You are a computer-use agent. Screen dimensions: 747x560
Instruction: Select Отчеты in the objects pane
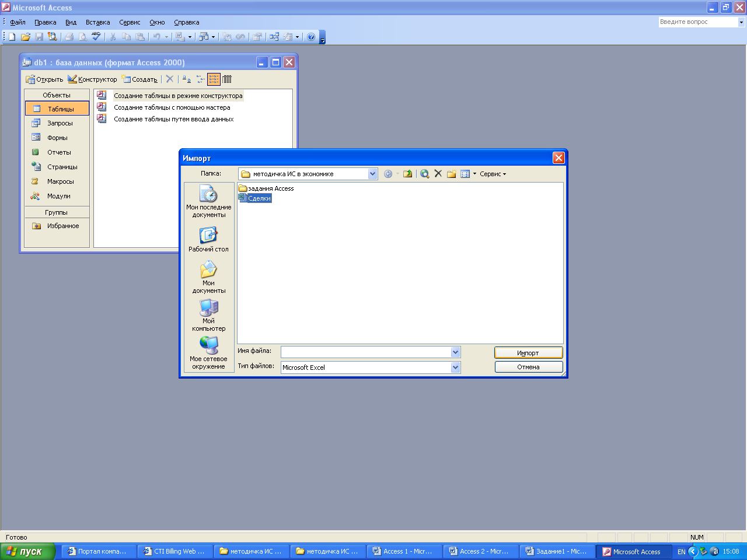click(57, 152)
